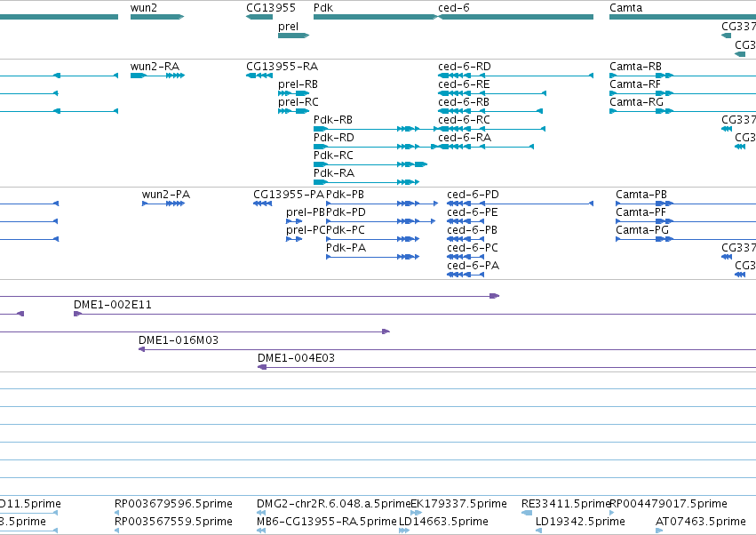Click the ced-6 gene label

[454, 8]
